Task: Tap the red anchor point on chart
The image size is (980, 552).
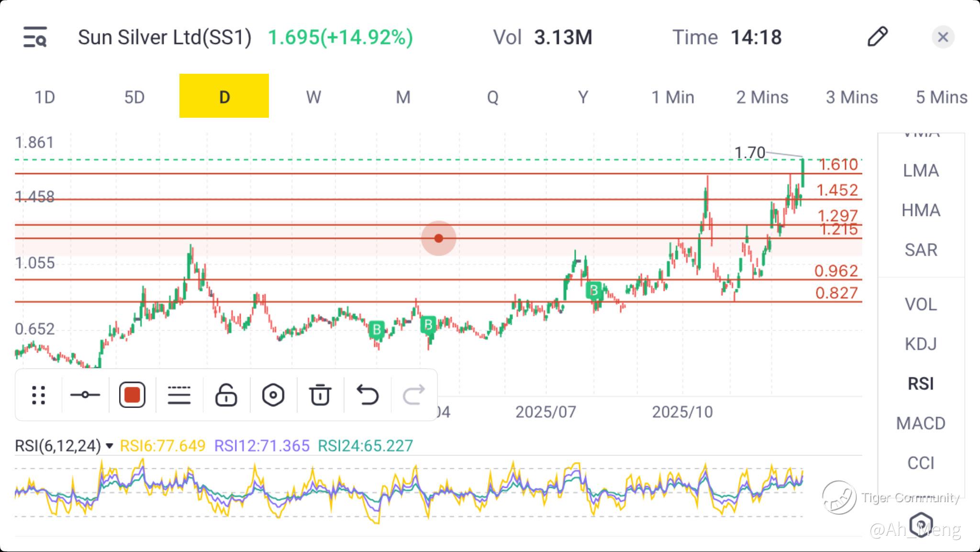Action: (438, 238)
